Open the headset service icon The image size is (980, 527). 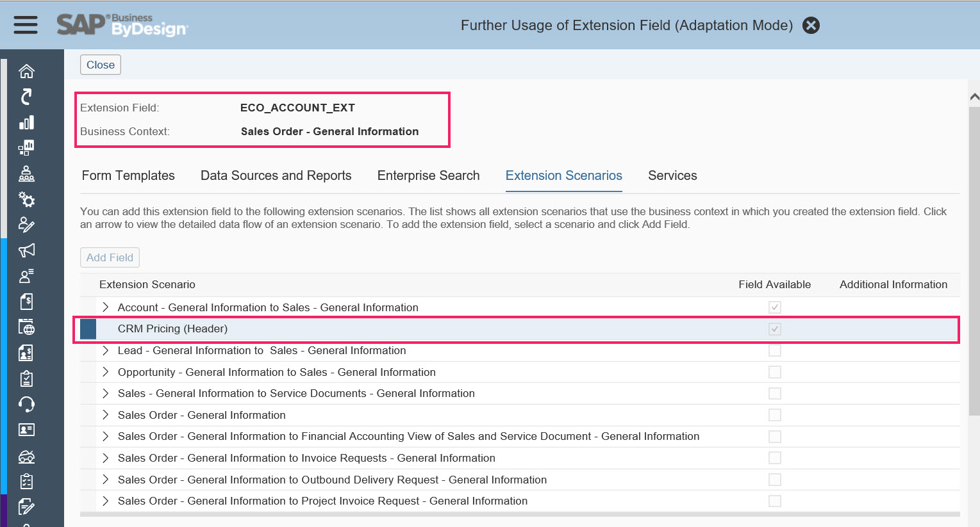[26, 404]
